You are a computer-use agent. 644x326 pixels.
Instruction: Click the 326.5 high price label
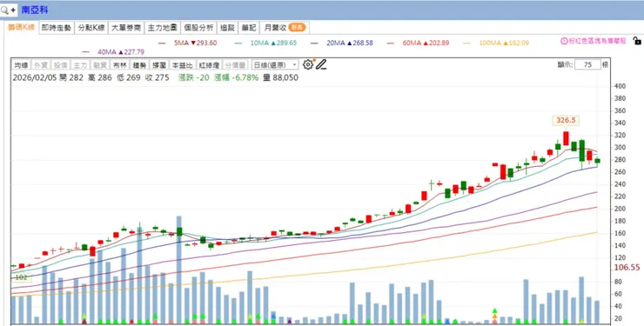(566, 120)
